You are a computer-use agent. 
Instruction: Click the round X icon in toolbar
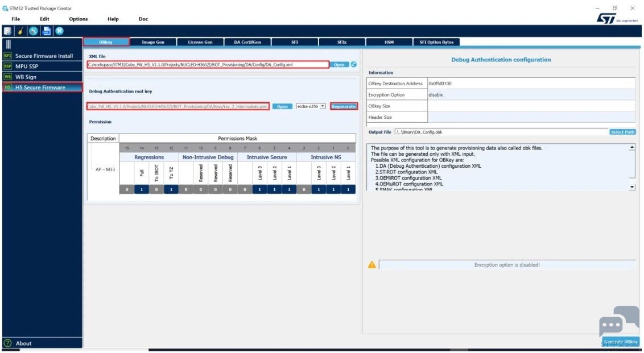click(x=60, y=31)
